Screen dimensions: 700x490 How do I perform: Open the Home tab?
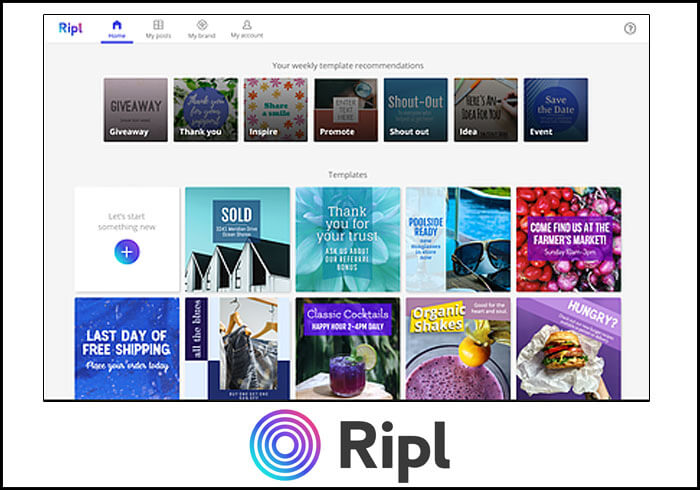coord(117,29)
